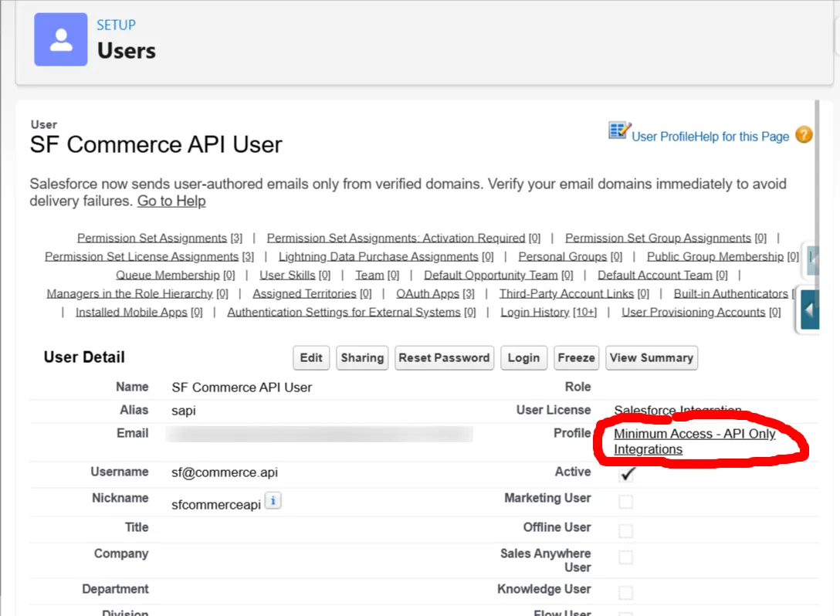Click the SETUP breadcrumb label

click(117, 25)
